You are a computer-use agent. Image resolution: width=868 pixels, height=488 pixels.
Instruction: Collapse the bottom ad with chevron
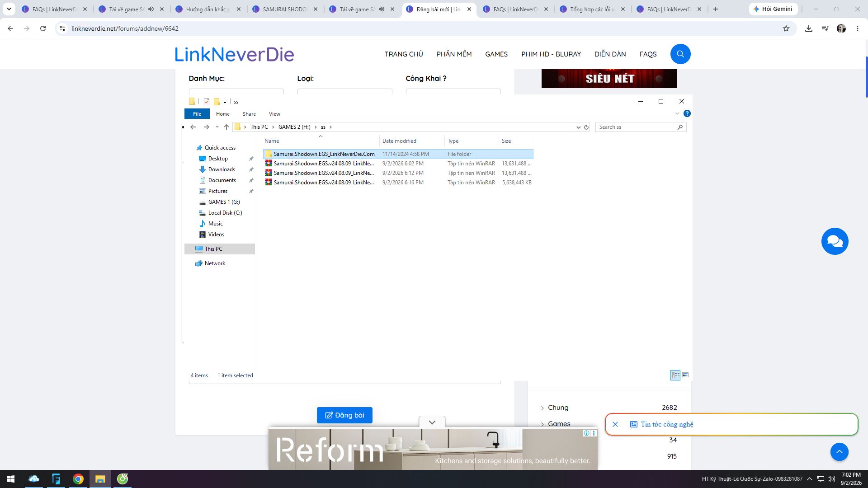point(432,422)
